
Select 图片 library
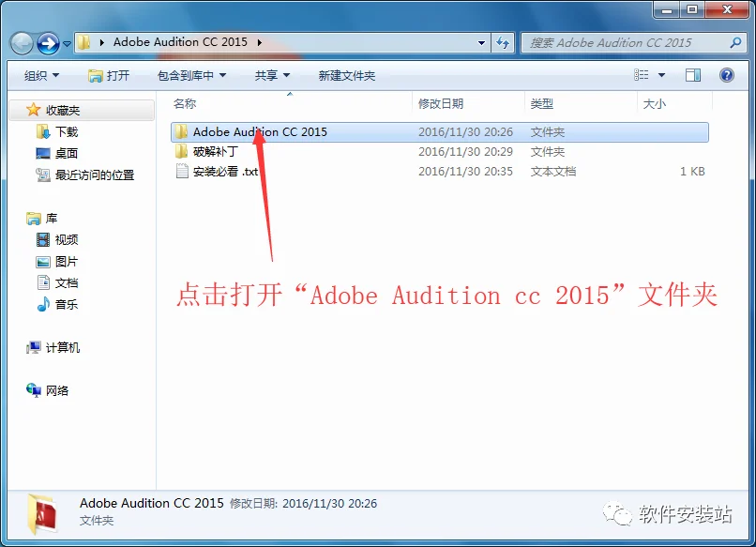click(66, 262)
